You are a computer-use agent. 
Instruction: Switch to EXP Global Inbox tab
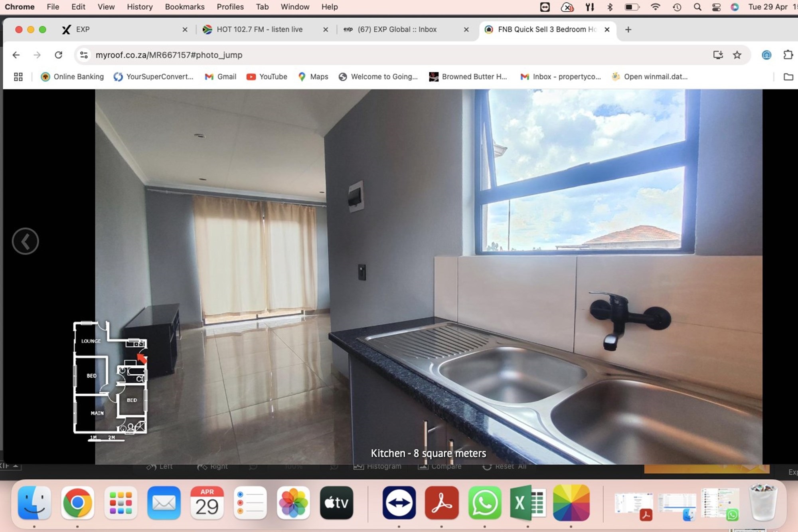click(397, 30)
